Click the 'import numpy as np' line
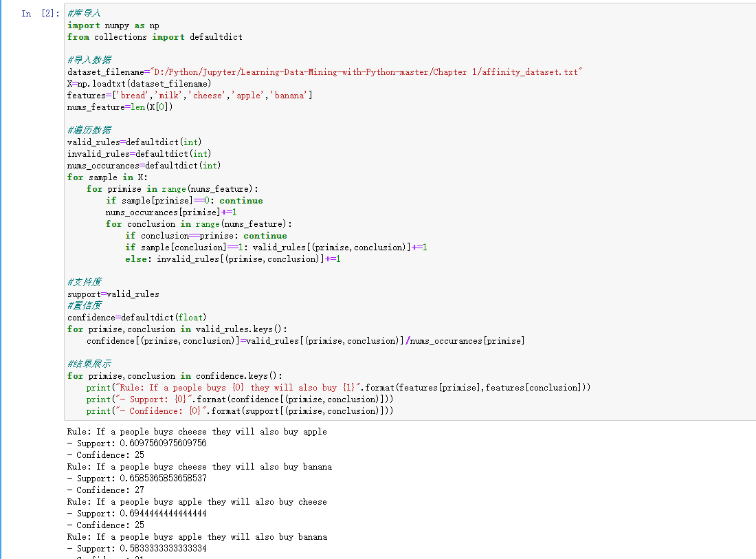756x559 pixels. coord(113,25)
